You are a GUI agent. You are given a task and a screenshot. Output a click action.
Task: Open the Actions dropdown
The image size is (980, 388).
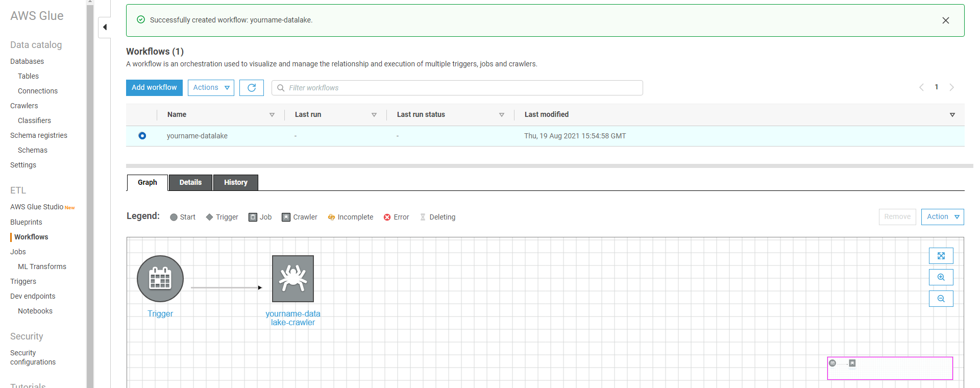(x=211, y=88)
